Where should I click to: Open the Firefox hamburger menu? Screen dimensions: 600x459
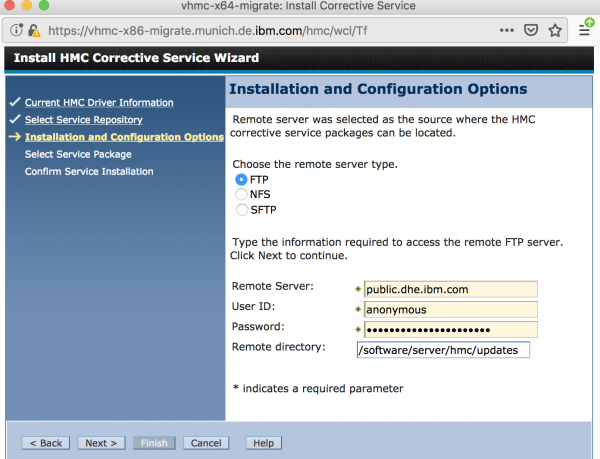(x=585, y=29)
